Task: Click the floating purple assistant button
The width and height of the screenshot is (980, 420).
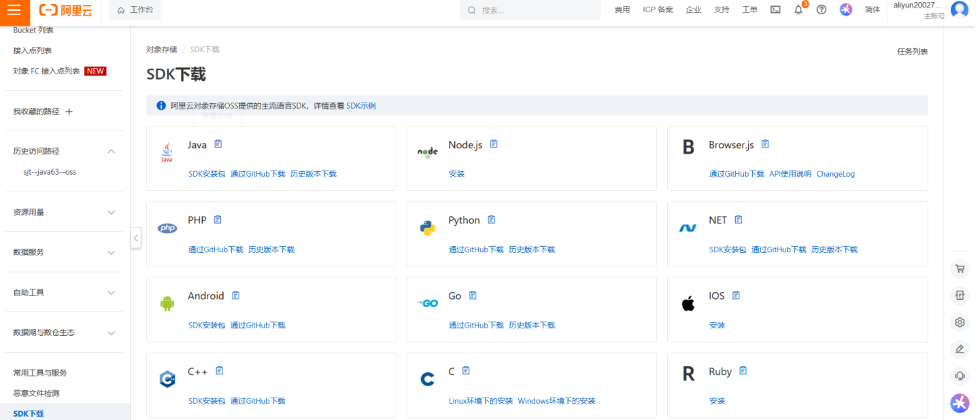Action: pyautogui.click(x=960, y=403)
